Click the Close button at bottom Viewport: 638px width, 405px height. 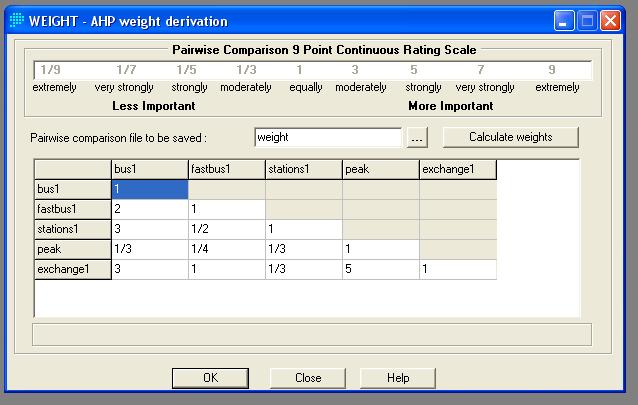point(308,378)
